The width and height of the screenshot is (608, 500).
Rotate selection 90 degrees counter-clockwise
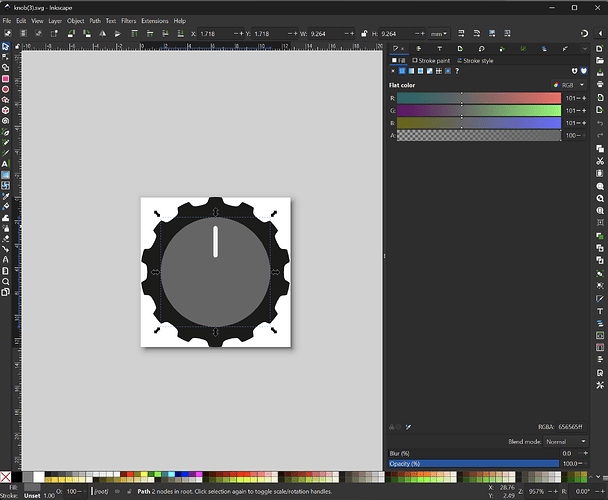click(71, 34)
